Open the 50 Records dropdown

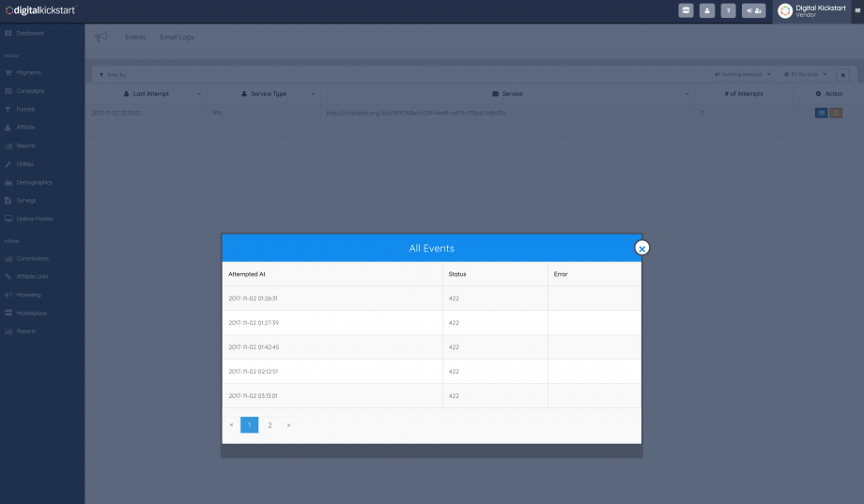[x=807, y=74]
